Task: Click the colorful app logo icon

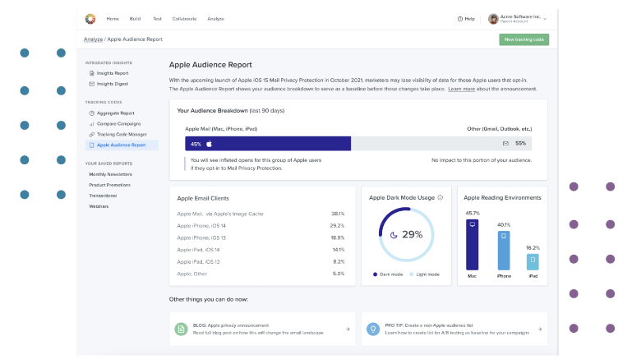Action: (90, 19)
